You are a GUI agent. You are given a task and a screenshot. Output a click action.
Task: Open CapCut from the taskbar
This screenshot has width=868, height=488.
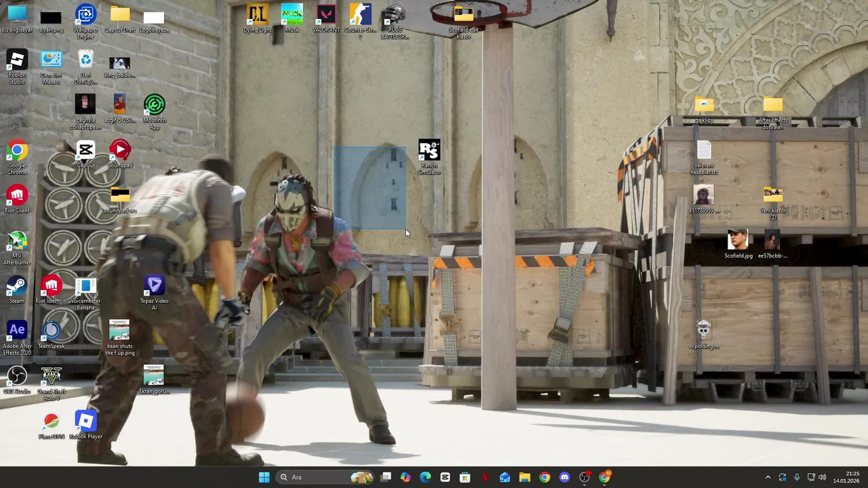point(445,477)
